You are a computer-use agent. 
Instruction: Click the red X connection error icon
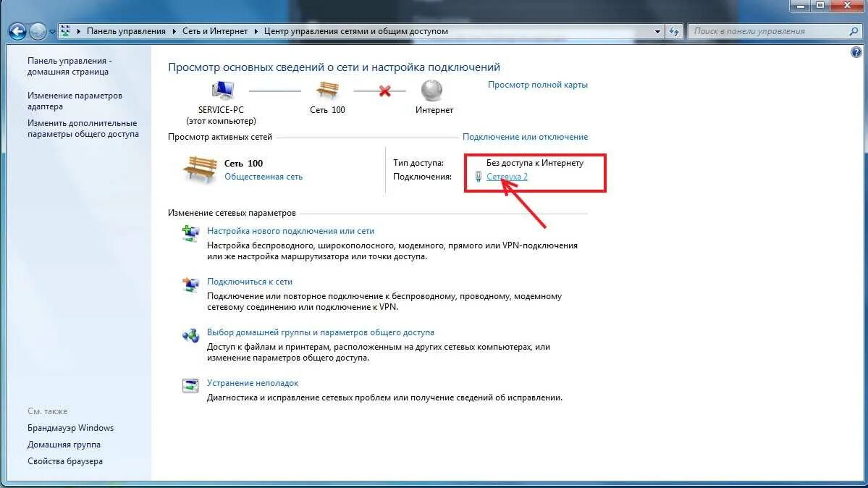(x=384, y=91)
